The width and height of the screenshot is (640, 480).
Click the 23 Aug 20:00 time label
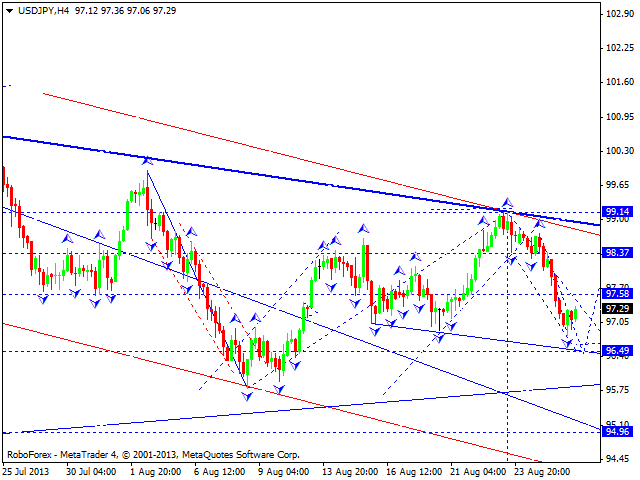point(542,472)
